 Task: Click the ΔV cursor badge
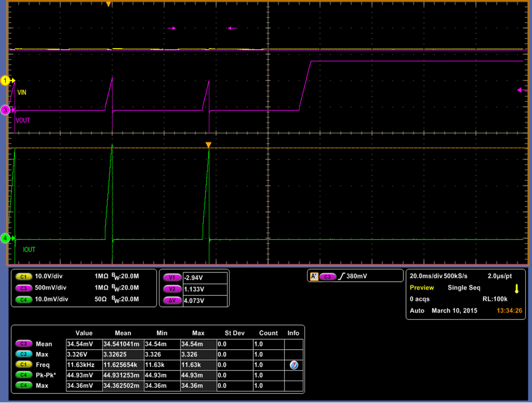coord(172,301)
